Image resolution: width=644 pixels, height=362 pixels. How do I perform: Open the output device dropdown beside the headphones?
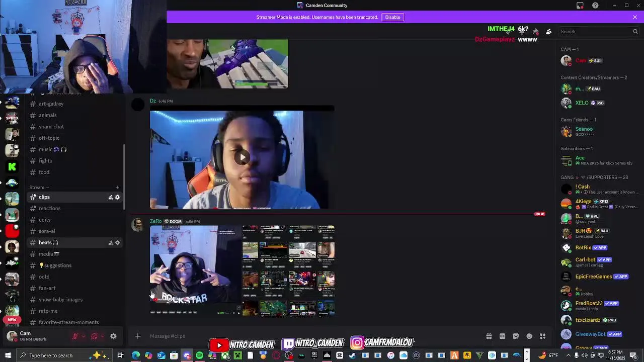102,336
